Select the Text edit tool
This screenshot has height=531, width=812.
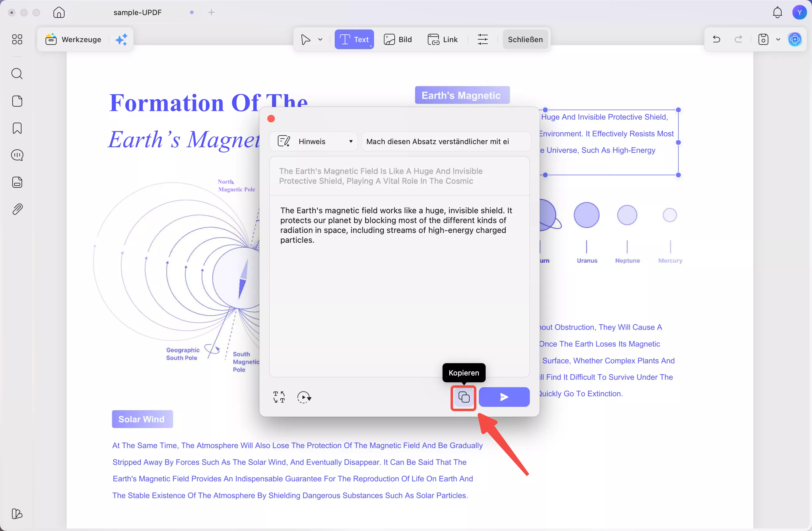coord(354,40)
